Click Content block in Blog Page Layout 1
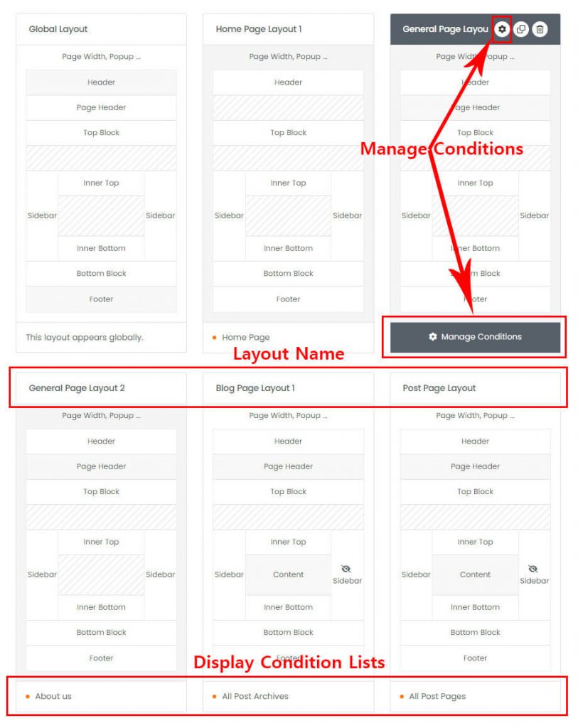The width and height of the screenshot is (578, 728). point(288,574)
